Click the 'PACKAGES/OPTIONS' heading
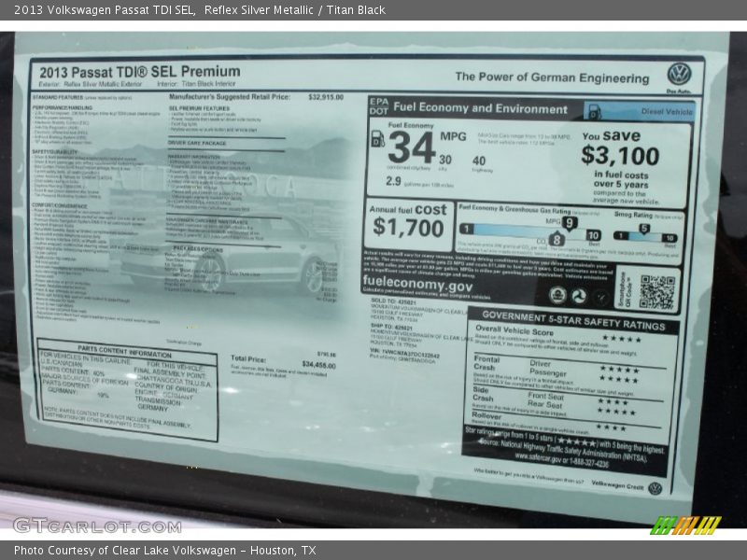Screen dimensions: 747x560 pos(198,249)
